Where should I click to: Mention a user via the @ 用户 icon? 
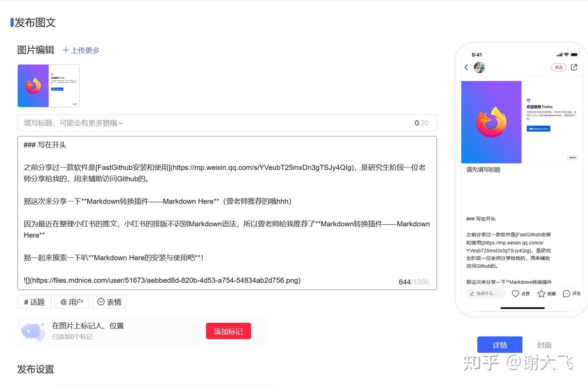[x=71, y=301]
